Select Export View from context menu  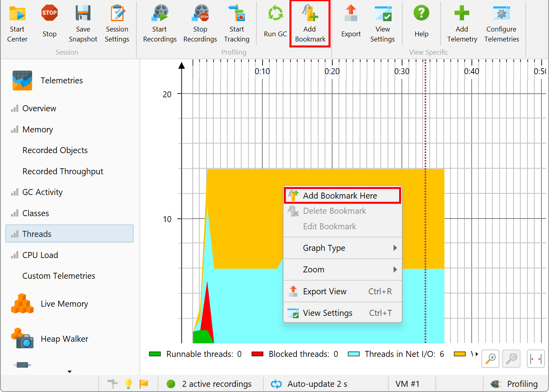pyautogui.click(x=342, y=292)
